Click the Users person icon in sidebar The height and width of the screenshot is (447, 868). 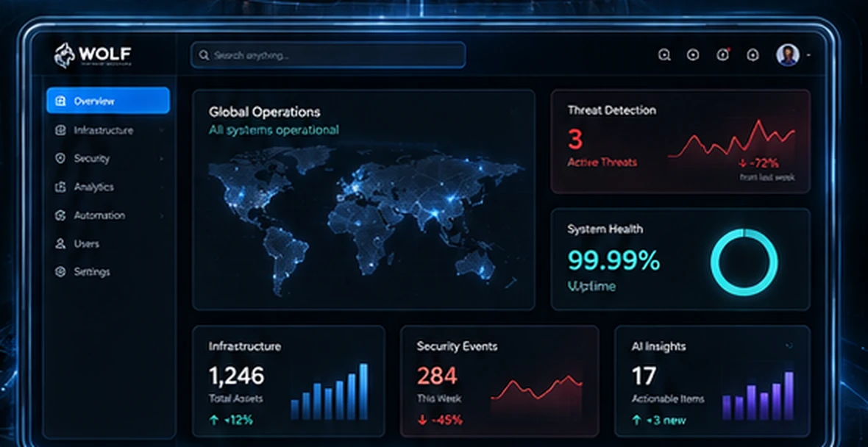[60, 243]
